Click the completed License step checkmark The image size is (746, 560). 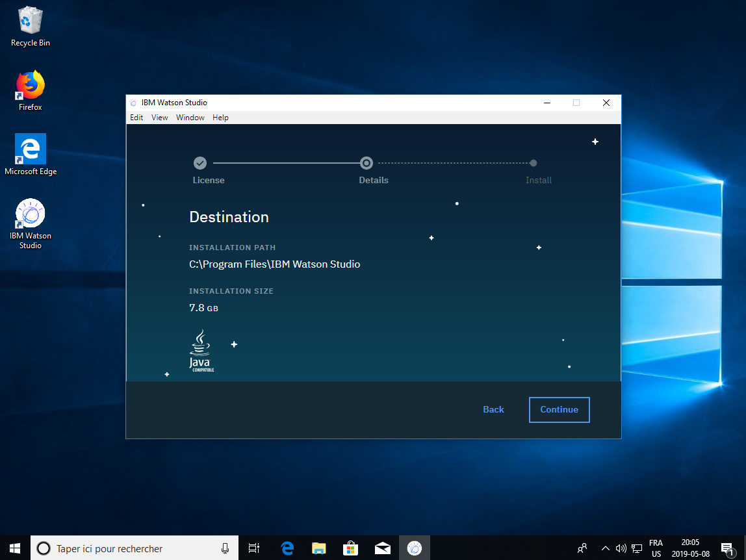click(x=200, y=163)
